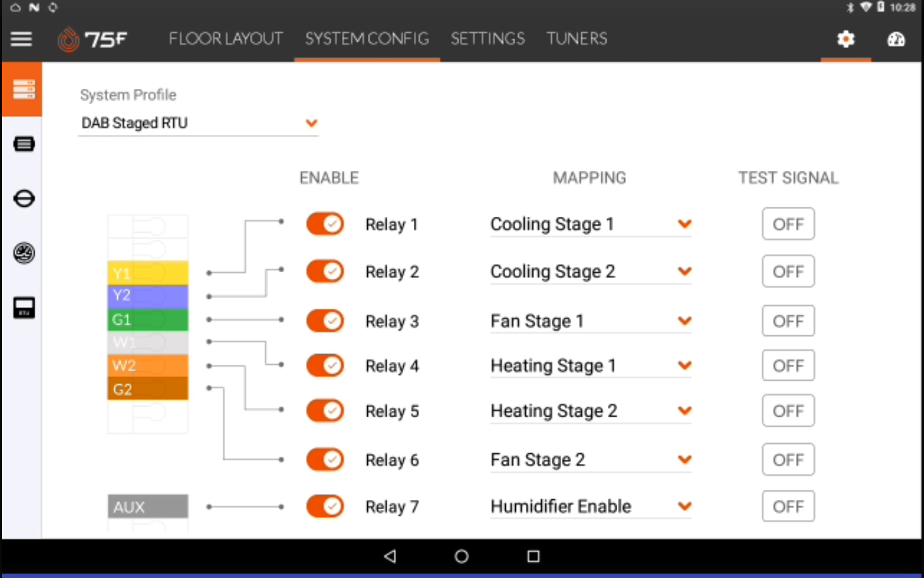Switch to the System Config tab

pos(367,39)
